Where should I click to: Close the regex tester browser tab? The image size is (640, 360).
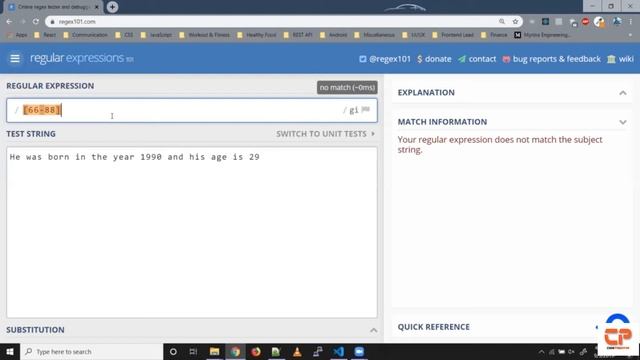tap(97, 7)
